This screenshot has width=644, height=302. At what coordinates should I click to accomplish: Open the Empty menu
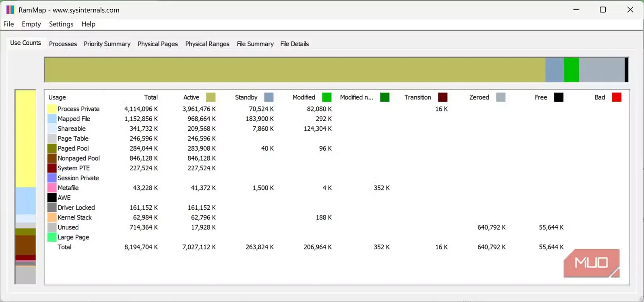31,24
